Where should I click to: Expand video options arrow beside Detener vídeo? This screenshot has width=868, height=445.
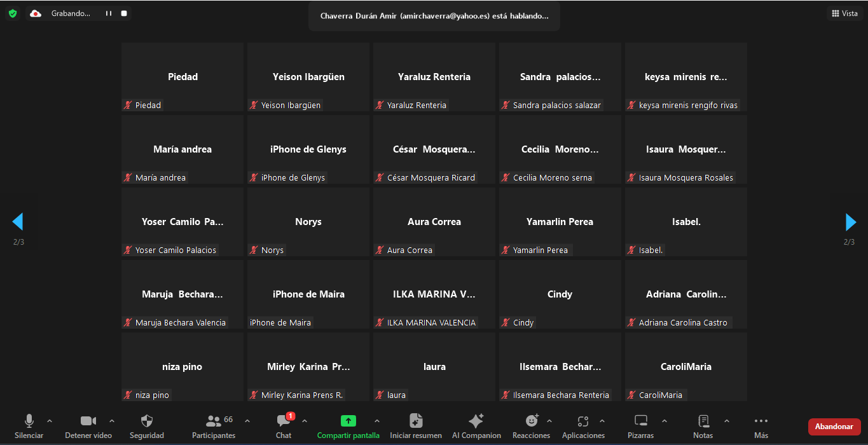coord(112,421)
